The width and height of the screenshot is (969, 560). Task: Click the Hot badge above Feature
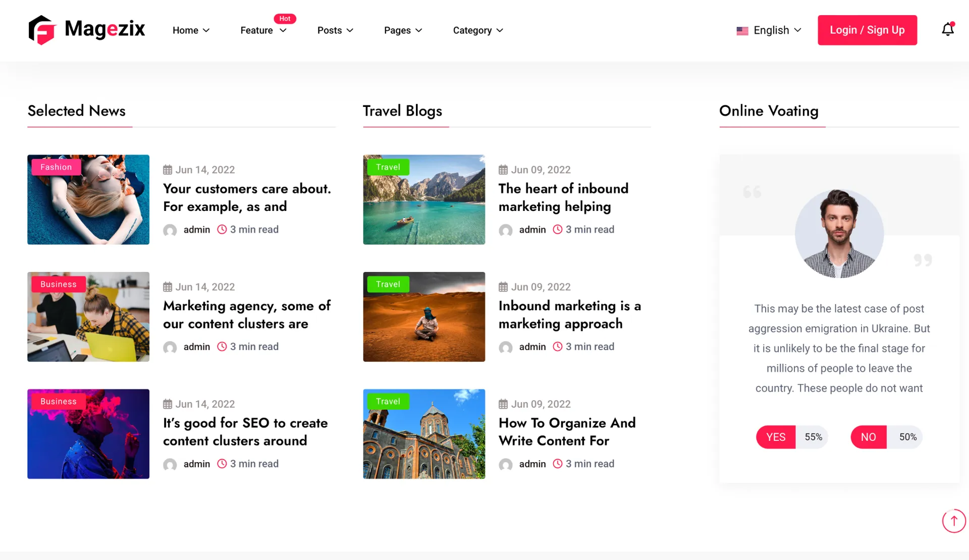285,19
